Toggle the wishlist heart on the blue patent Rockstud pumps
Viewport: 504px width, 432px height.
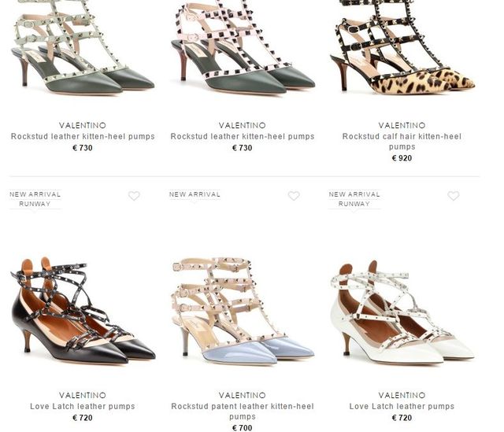click(294, 196)
